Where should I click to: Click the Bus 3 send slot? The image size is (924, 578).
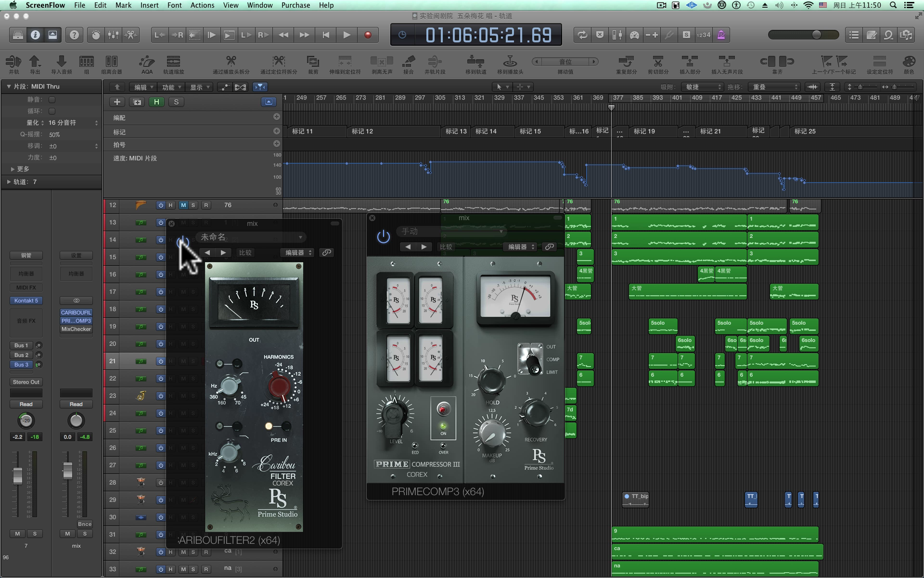[22, 365]
